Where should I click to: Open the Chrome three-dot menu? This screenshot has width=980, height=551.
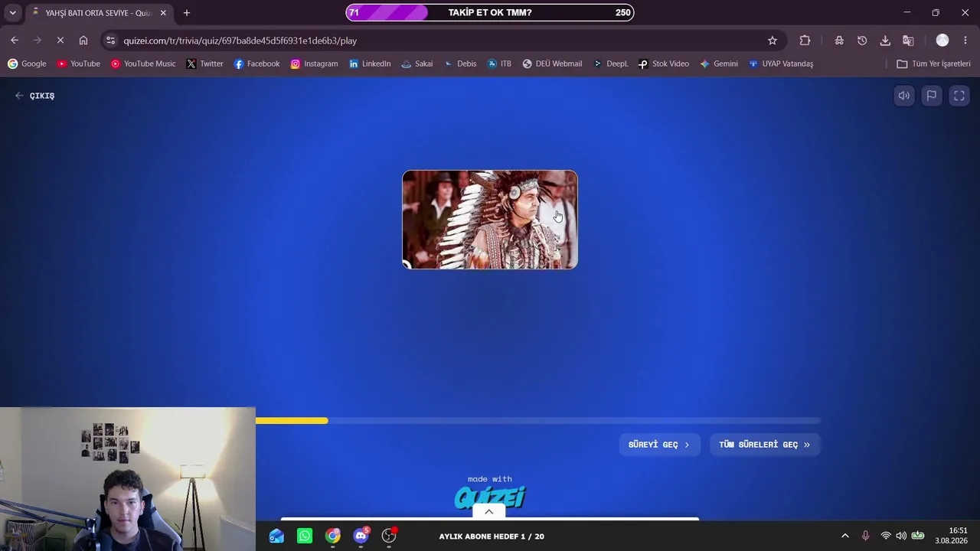pos(965,41)
